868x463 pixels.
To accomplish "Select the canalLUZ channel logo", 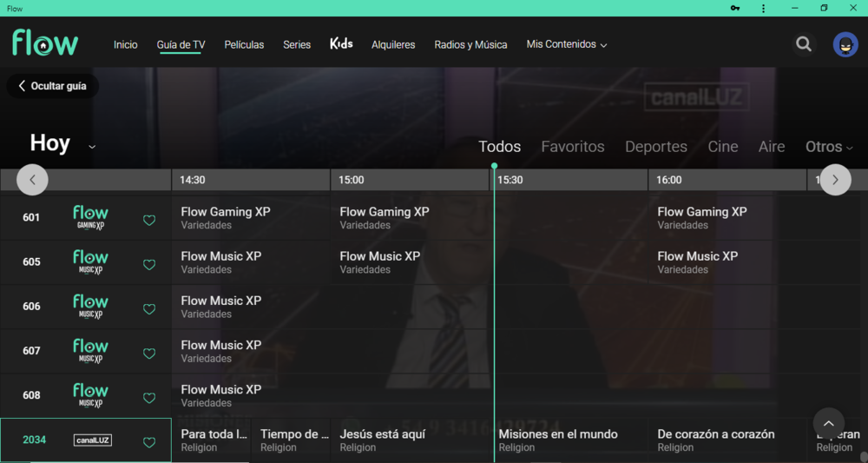I will pos(92,440).
